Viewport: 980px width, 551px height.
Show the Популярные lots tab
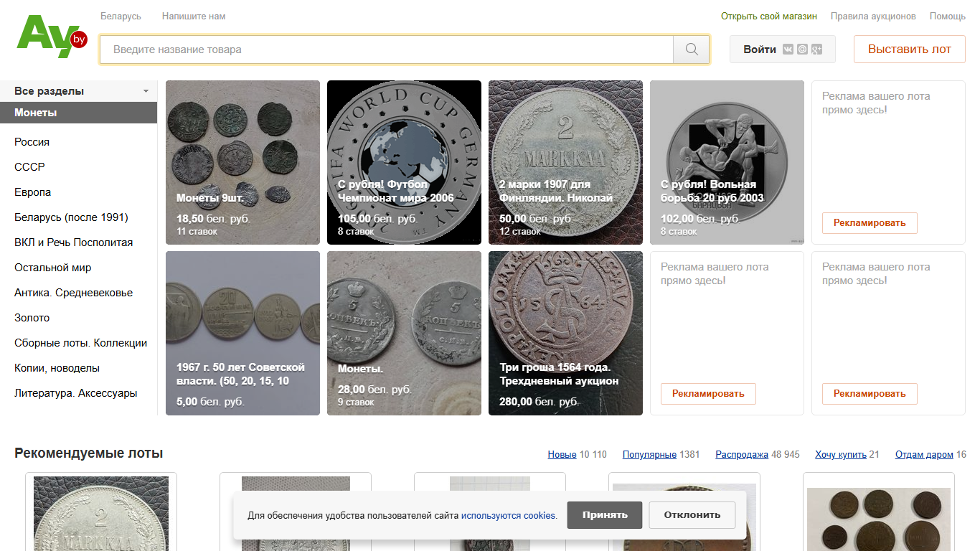(649, 455)
